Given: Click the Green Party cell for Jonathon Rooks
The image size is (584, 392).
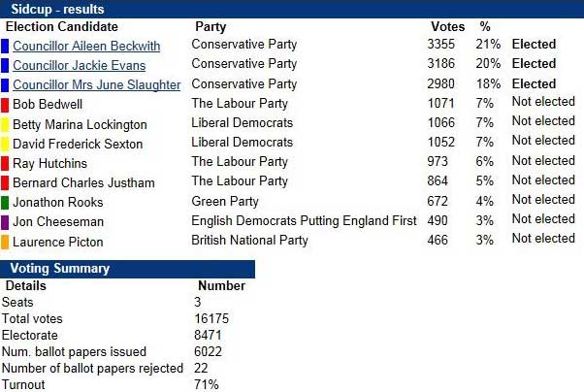Looking at the screenshot, I should (225, 202).
